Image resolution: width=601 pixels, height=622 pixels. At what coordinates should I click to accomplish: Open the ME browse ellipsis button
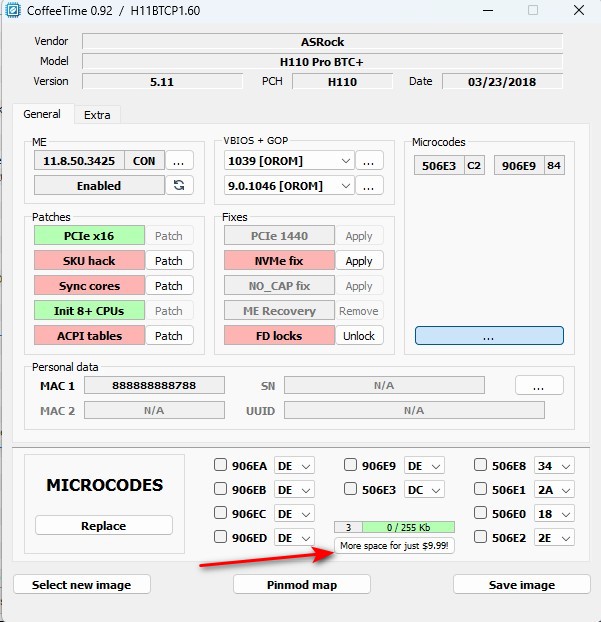[x=179, y=161]
